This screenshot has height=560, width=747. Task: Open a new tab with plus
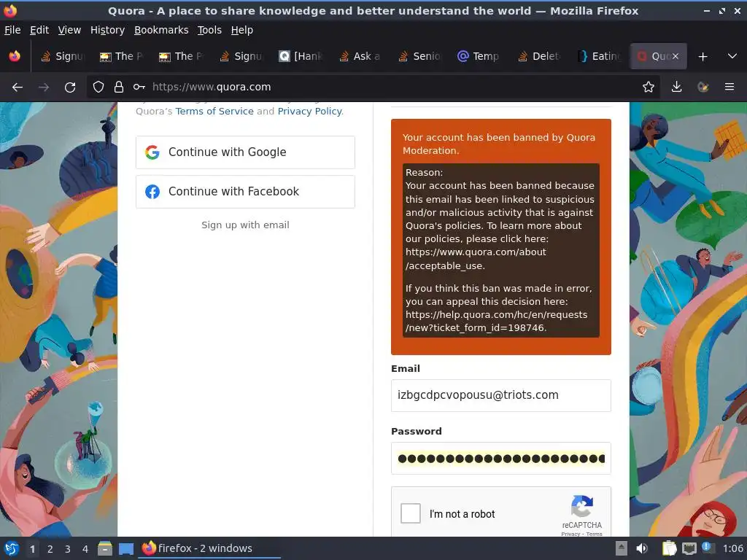pos(703,57)
